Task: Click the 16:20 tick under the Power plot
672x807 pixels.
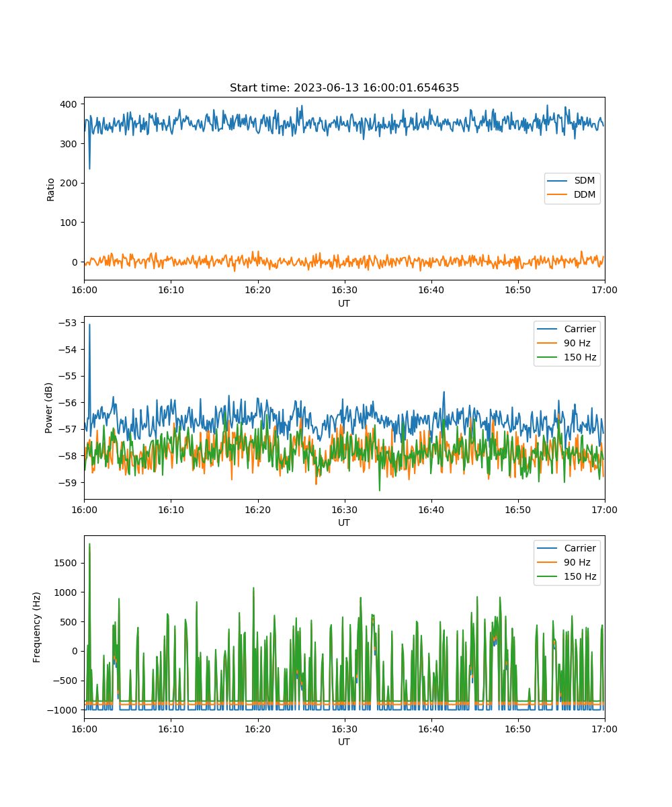Action: point(257,509)
